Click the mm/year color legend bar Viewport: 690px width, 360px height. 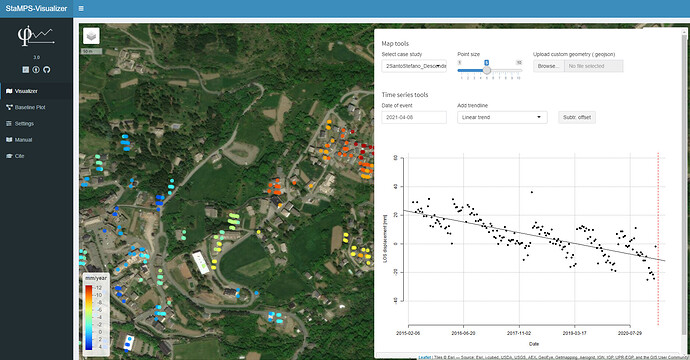[89, 317]
